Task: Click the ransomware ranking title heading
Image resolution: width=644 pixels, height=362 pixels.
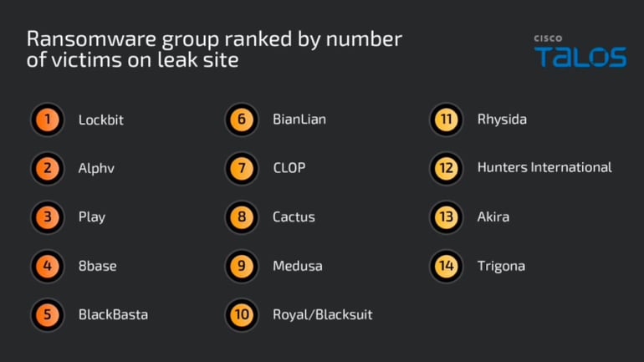Action: (214, 49)
